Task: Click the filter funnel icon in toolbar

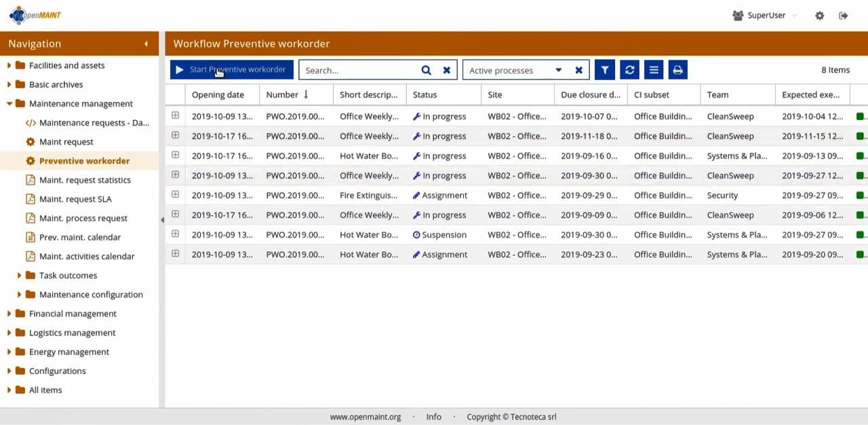Action: pos(604,70)
